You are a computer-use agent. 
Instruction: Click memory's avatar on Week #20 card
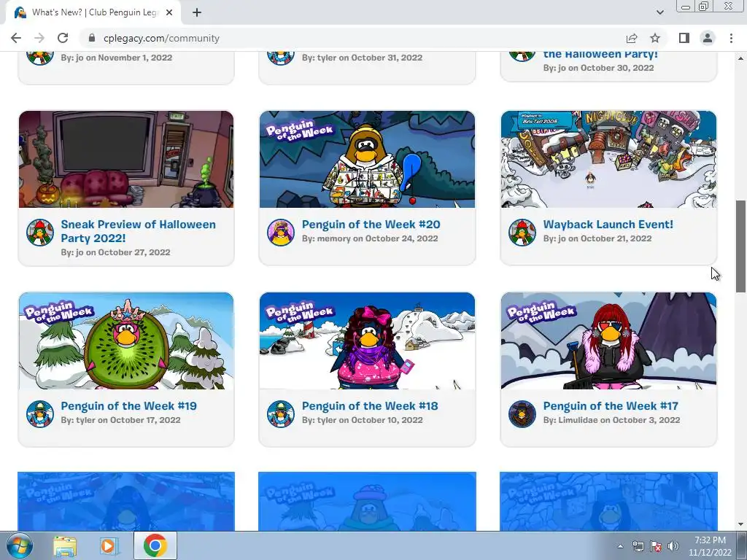point(281,233)
